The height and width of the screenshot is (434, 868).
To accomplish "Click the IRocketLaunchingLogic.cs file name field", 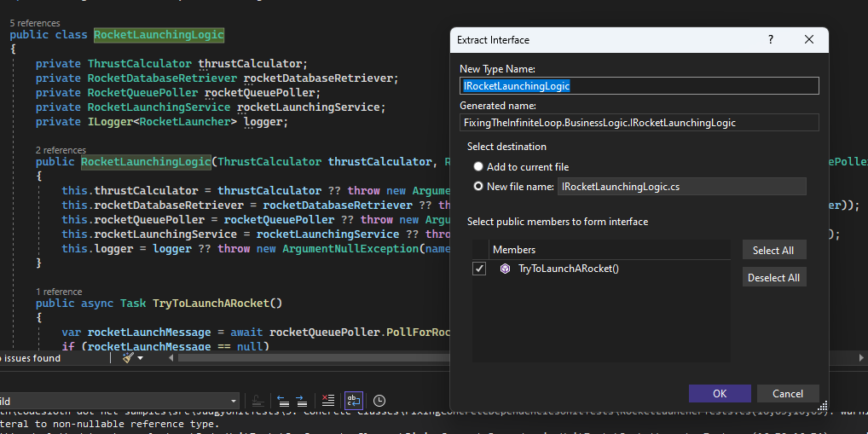I will pyautogui.click(x=681, y=187).
